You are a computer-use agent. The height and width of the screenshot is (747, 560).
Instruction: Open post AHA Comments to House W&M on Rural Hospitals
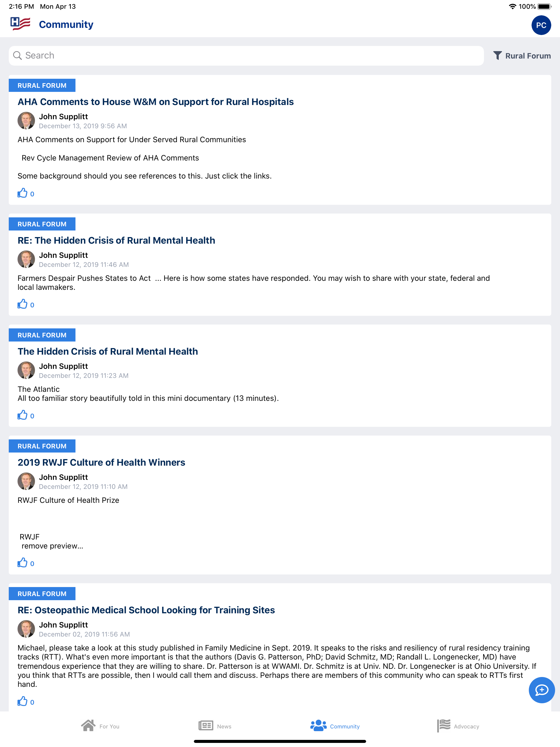pyautogui.click(x=156, y=102)
